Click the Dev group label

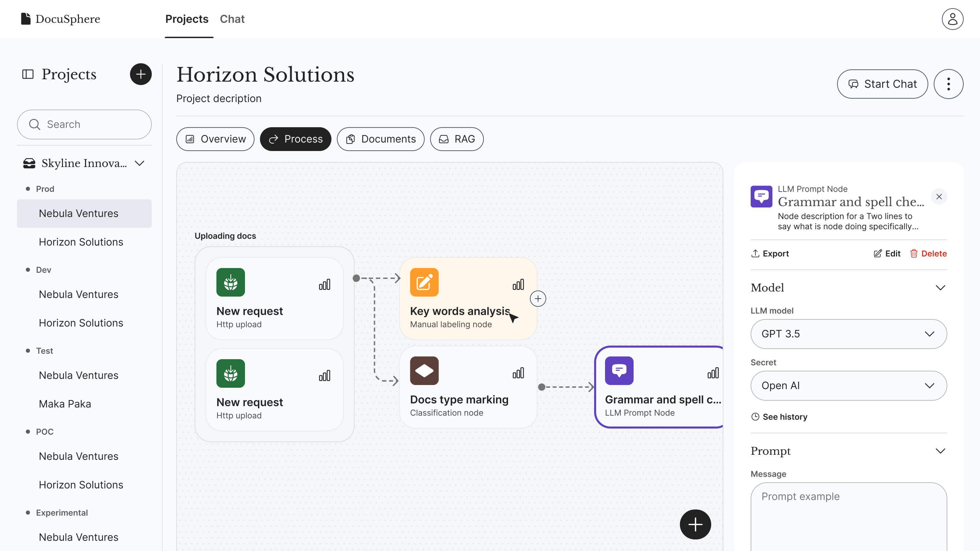[43, 270]
